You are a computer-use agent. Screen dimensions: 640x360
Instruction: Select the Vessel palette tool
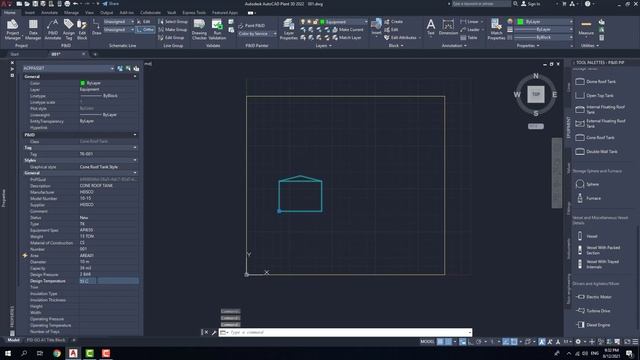(x=587, y=236)
